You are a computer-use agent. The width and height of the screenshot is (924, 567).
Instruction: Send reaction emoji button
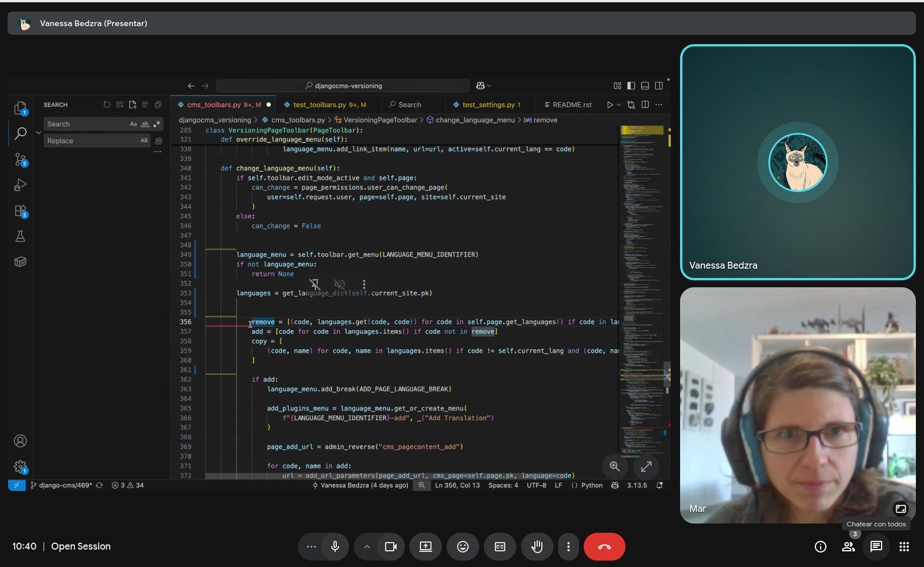coord(463,547)
